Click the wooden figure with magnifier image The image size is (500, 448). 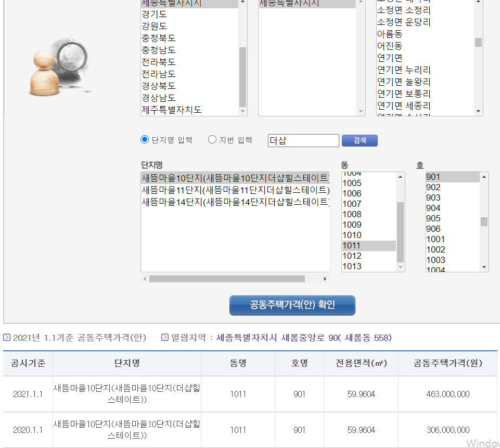60,67
